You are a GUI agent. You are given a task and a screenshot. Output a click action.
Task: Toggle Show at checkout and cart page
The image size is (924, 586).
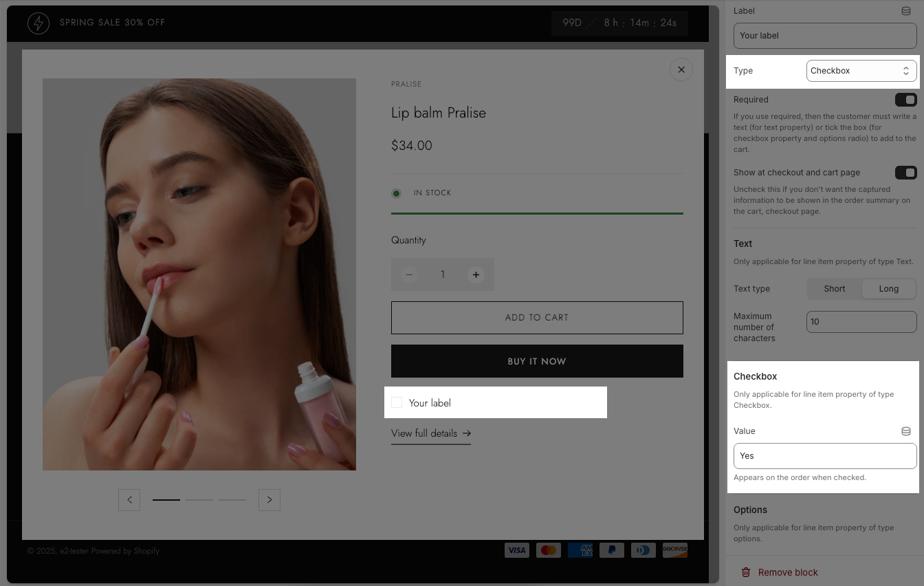[905, 173]
